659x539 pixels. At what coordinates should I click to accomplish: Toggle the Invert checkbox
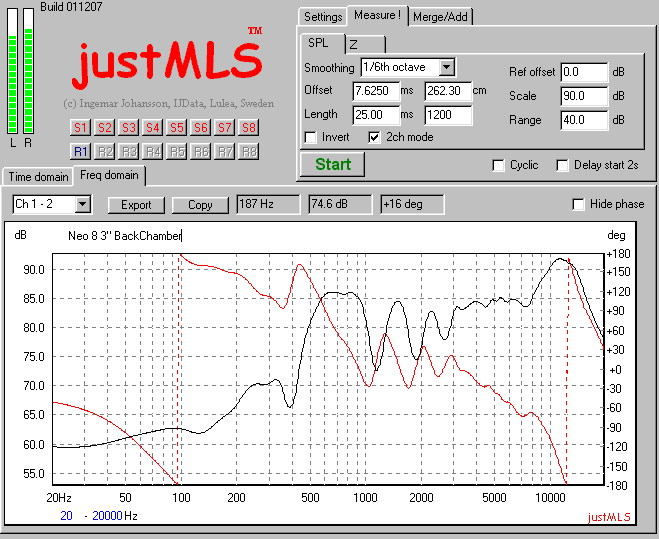(x=311, y=137)
